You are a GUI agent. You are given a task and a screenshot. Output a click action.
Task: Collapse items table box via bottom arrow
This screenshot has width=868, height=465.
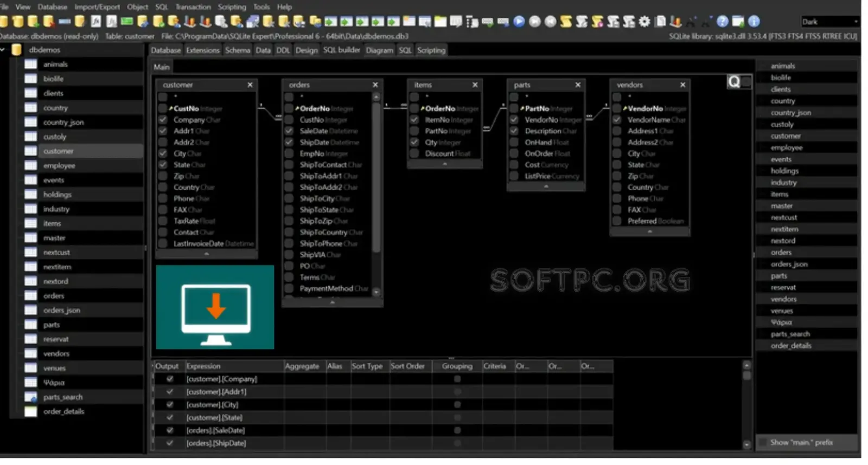coord(445,164)
